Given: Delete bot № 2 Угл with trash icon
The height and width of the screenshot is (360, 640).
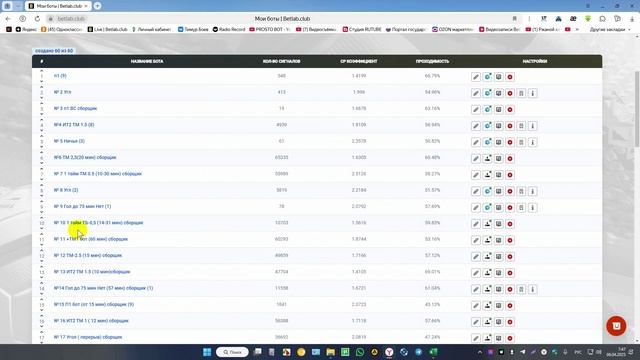Looking at the screenshot, I should point(521,93).
